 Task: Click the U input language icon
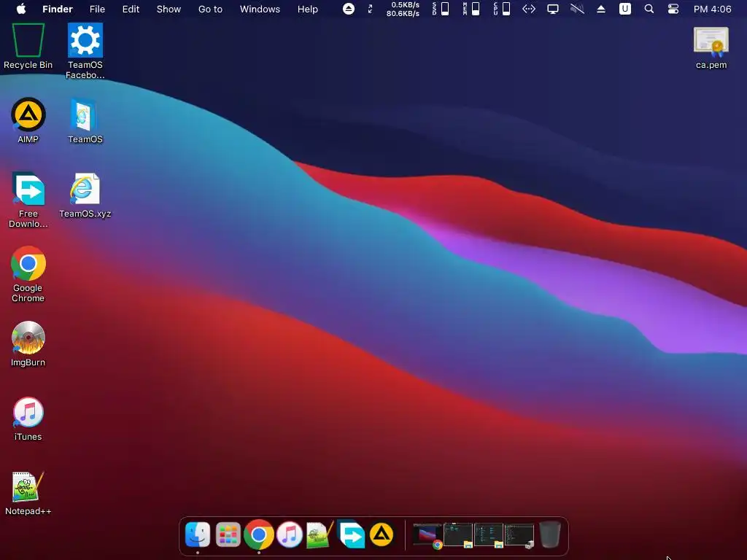pos(624,9)
